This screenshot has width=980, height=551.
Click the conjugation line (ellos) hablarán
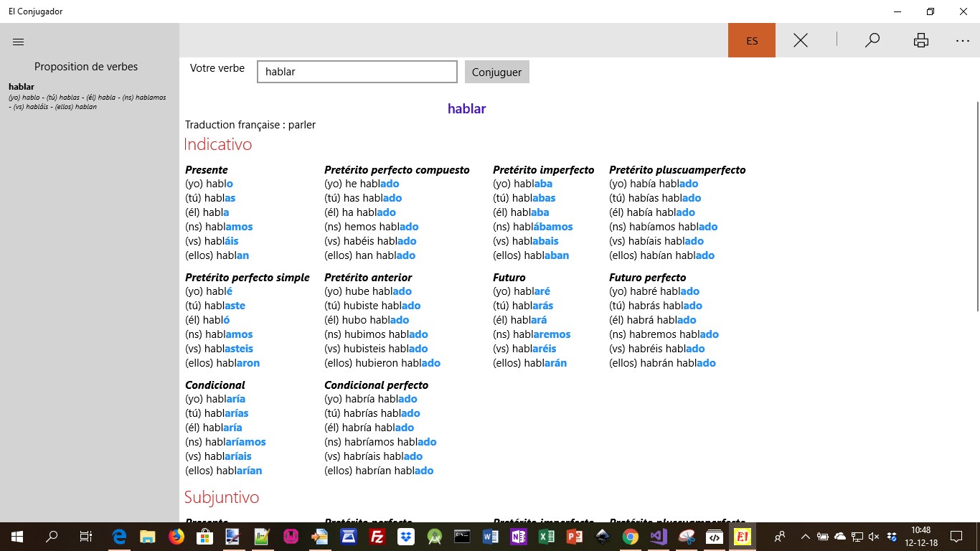pos(530,363)
